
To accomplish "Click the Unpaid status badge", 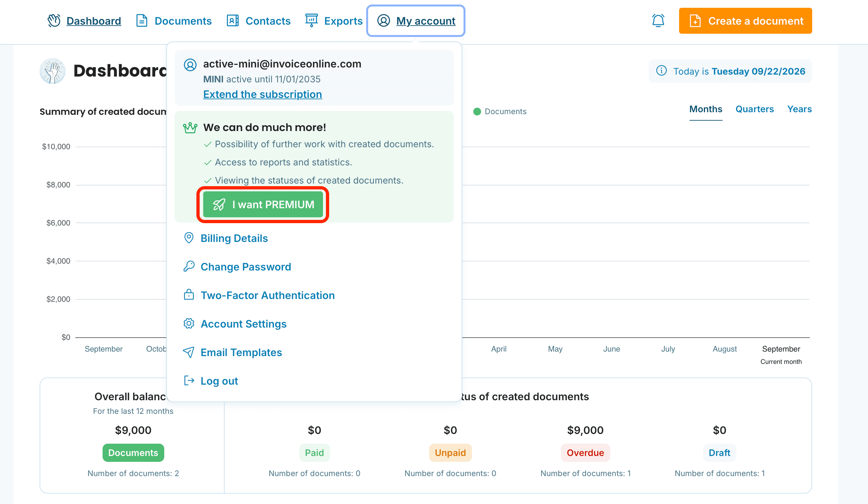I will point(450,452).
